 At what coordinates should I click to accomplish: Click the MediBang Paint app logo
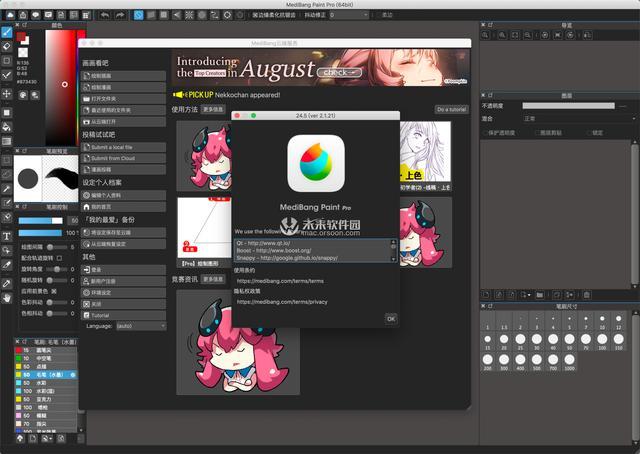(316, 163)
